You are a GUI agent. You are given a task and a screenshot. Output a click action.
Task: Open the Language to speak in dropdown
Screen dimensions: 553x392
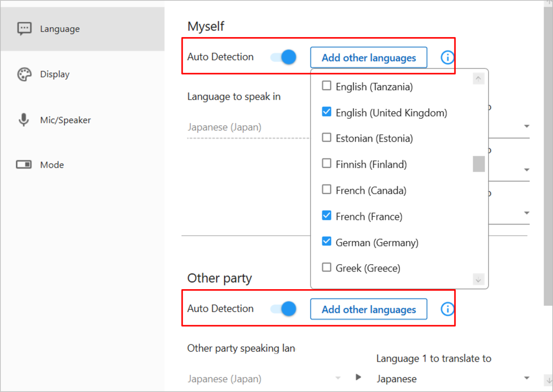tap(248, 128)
